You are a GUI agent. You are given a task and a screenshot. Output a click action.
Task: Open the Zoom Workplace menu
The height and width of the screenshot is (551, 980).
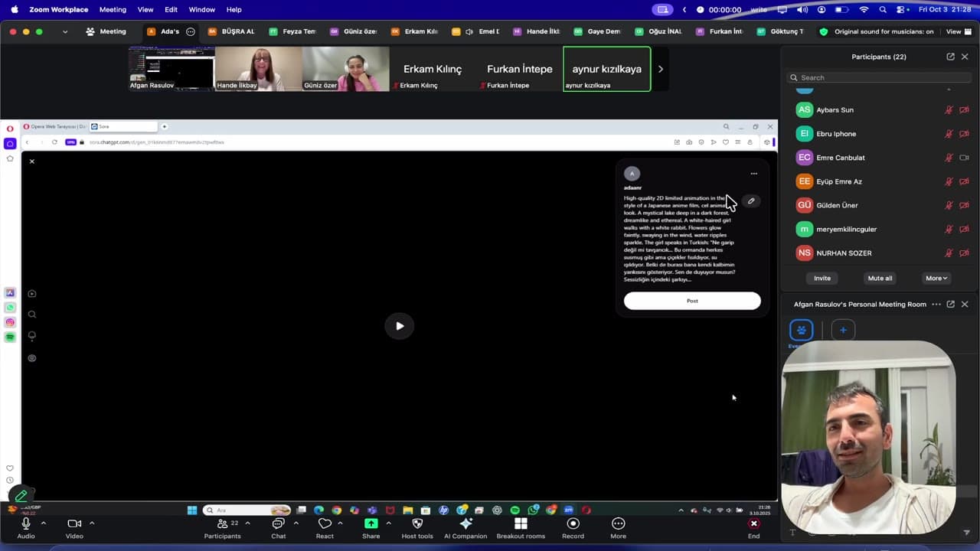58,10
